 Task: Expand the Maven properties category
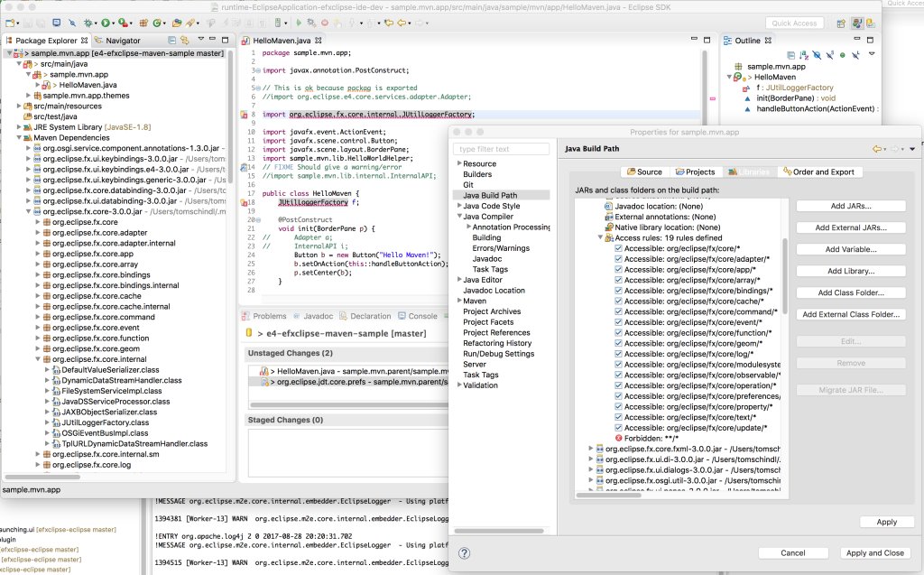[459, 301]
